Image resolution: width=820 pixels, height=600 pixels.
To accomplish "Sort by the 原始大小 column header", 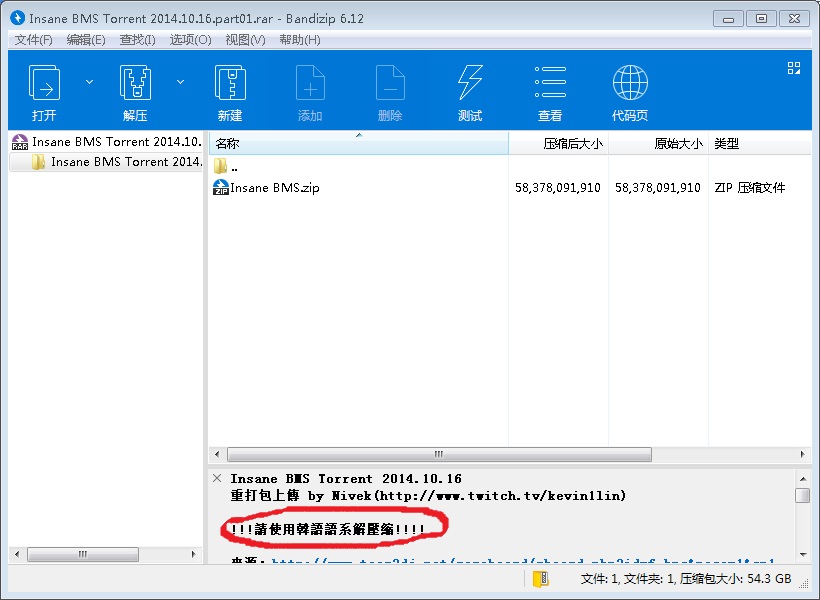I will [658, 143].
